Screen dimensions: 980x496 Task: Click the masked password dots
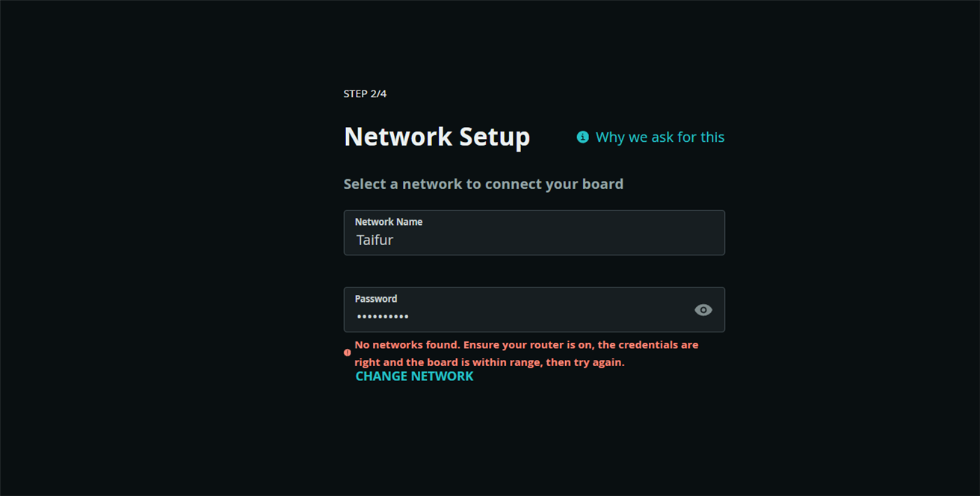click(383, 317)
